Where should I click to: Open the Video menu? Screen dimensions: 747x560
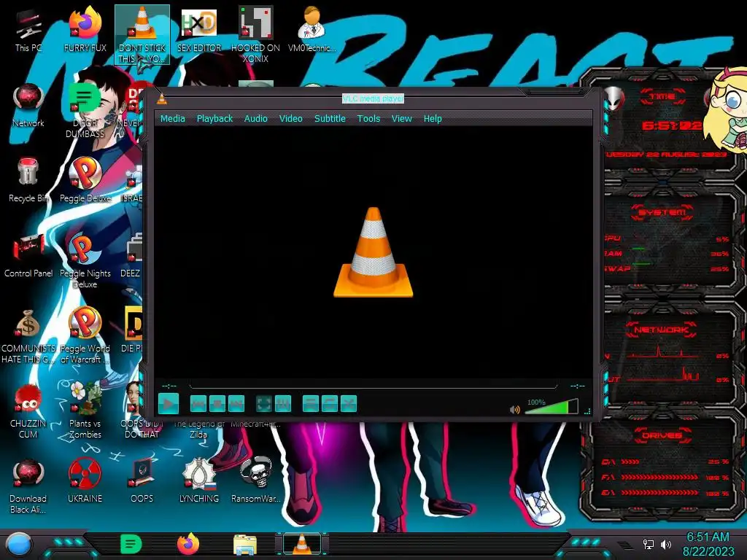pyautogui.click(x=290, y=119)
